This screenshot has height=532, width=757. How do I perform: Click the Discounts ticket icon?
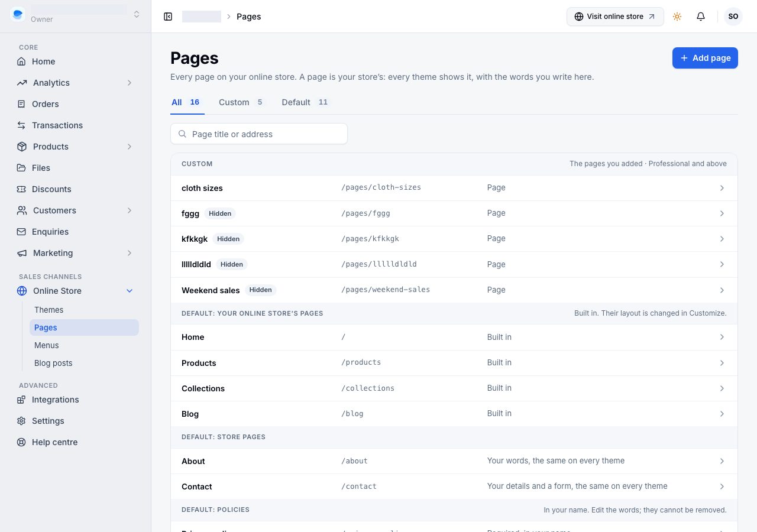coord(21,189)
